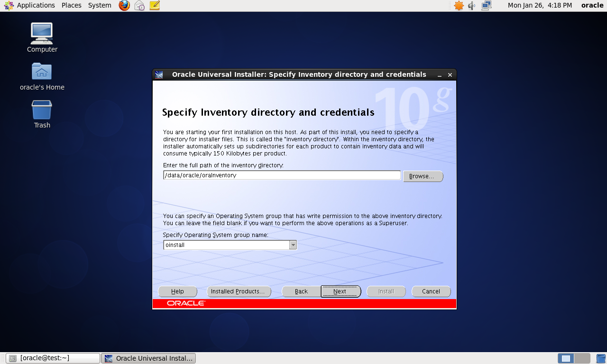Open the volume speaker control

click(472, 6)
